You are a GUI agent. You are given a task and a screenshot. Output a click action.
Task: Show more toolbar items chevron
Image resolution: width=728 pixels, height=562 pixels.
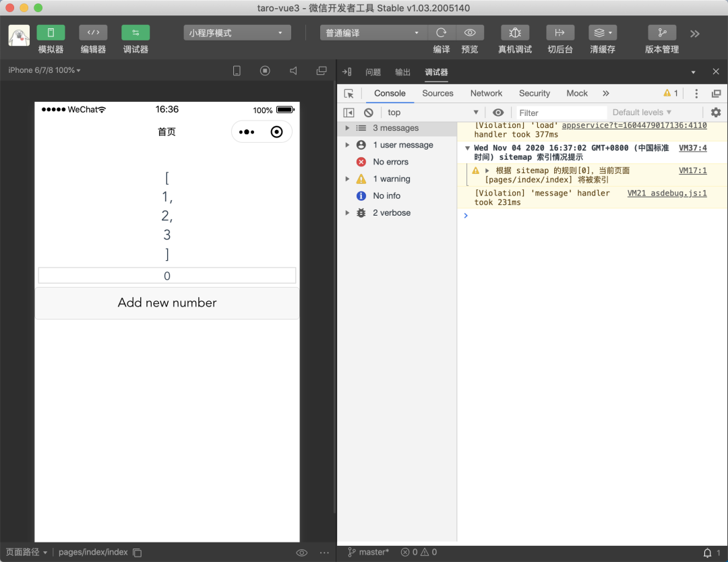[694, 34]
